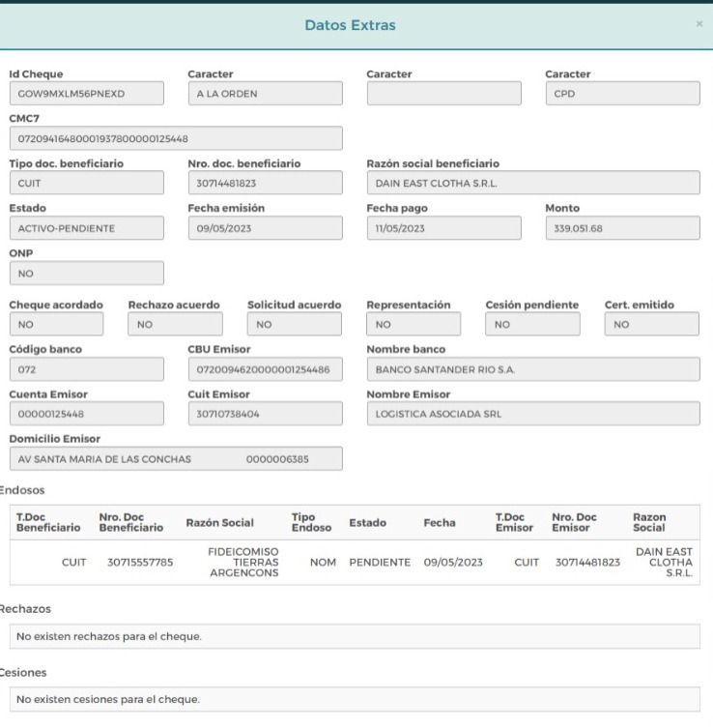Select the Cert. emitido field
713x728 pixels.
[652, 324]
